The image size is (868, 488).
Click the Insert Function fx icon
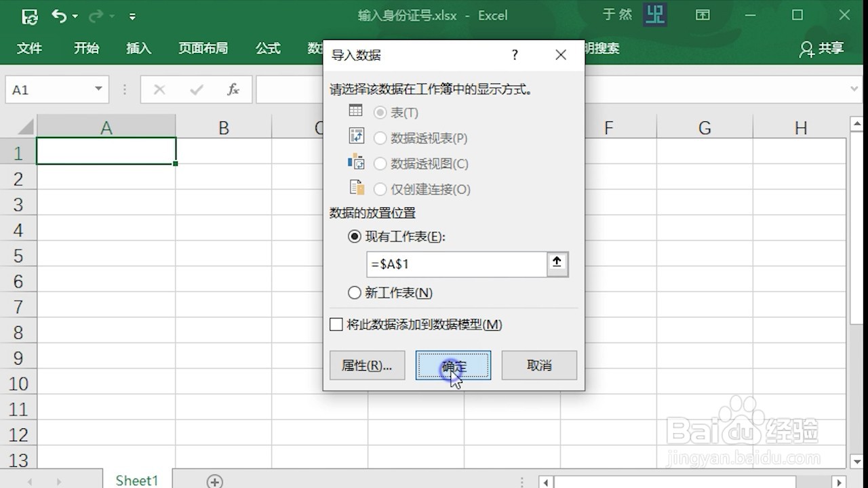[x=234, y=89]
